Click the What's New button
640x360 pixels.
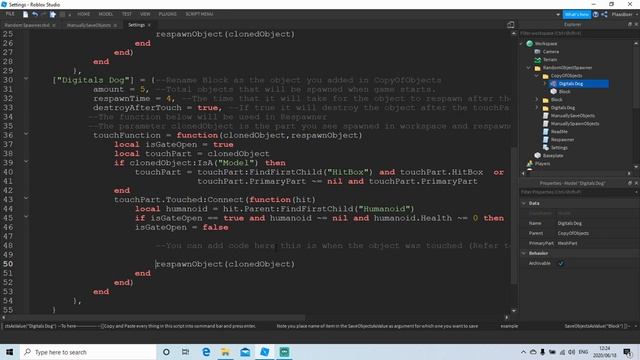click(x=576, y=14)
